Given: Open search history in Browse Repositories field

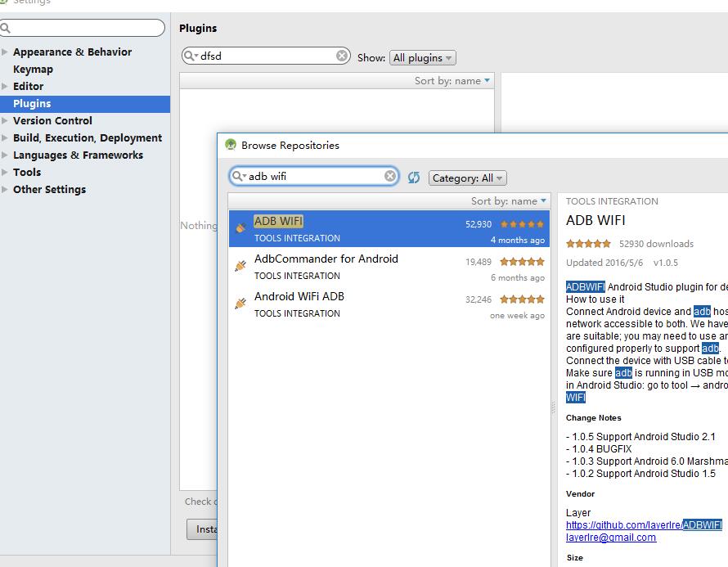Looking at the screenshot, I should 238,176.
